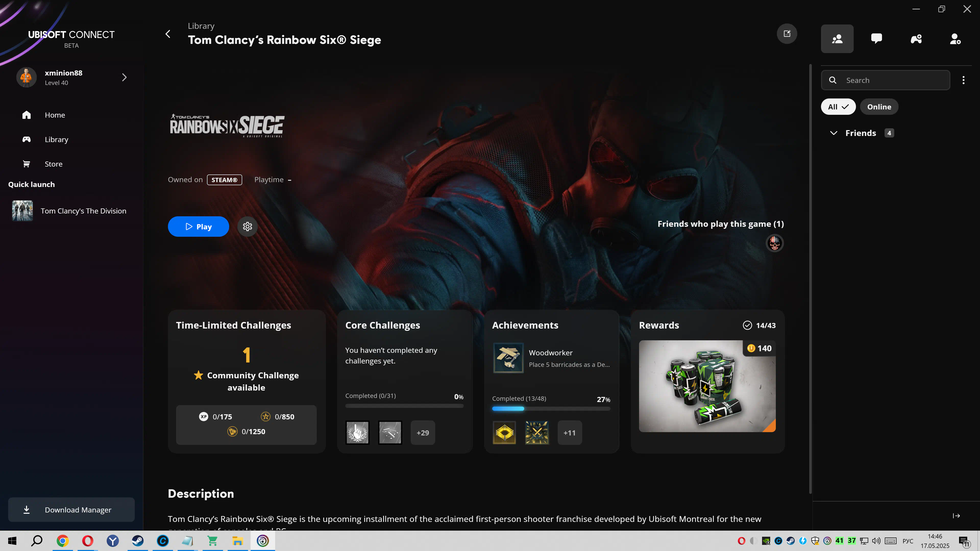
Task: Click the Search friends input field
Action: [885, 80]
